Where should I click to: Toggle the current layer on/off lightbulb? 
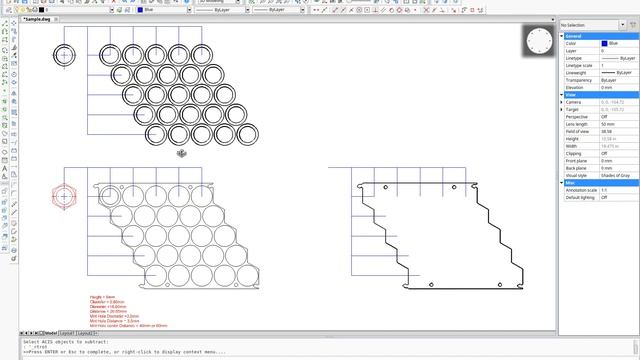(x=16, y=9)
